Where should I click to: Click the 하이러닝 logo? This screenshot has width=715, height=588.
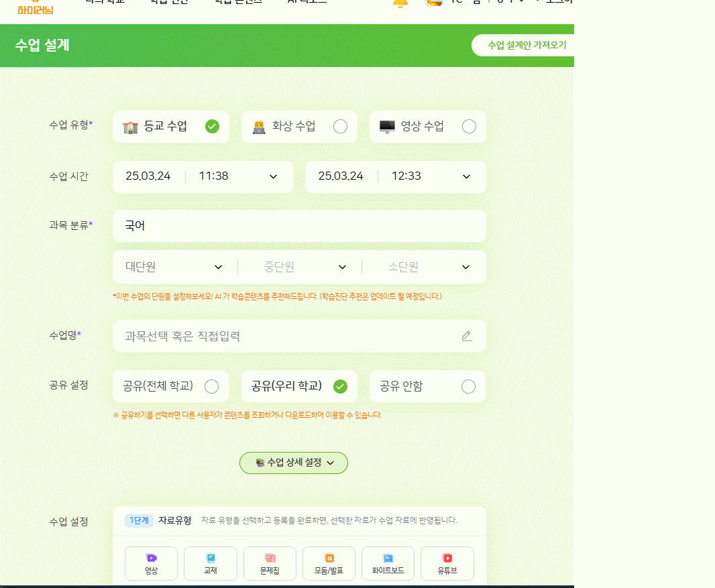(x=36, y=7)
